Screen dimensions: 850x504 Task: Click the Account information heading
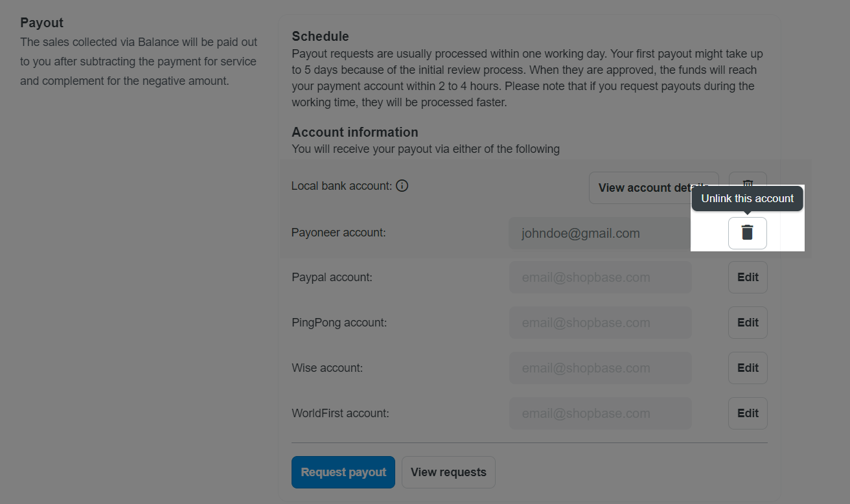pyautogui.click(x=355, y=132)
